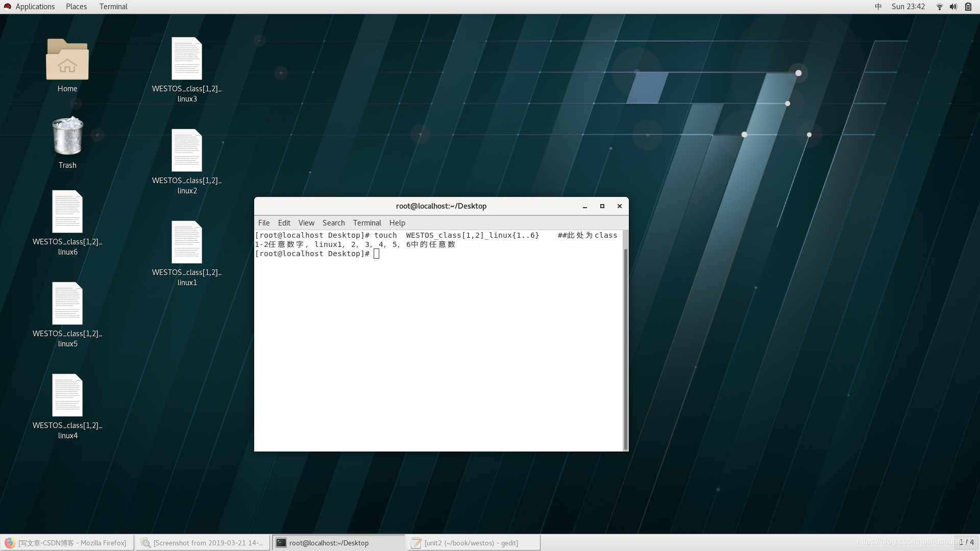This screenshot has height=551, width=980.
Task: Open the Trash desktop icon
Action: pos(67,136)
